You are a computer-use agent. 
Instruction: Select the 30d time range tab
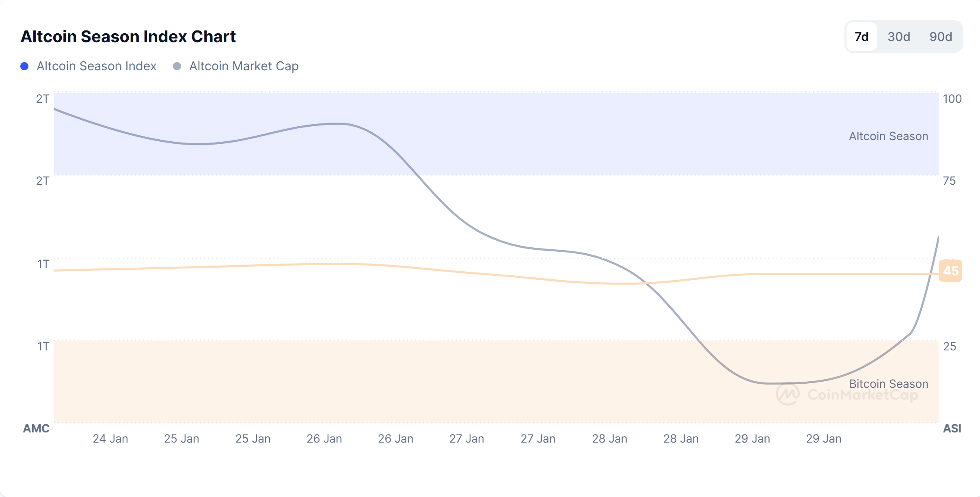[x=899, y=37]
